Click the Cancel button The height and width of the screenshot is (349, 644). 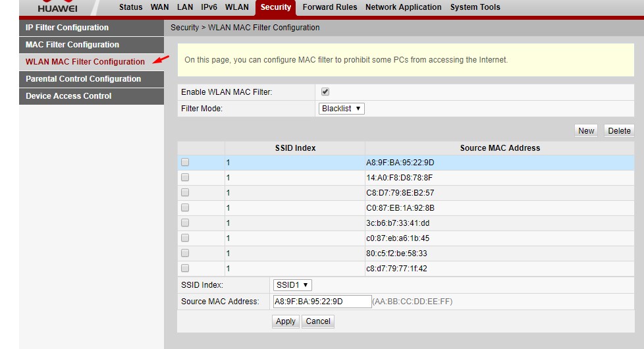[x=318, y=321]
